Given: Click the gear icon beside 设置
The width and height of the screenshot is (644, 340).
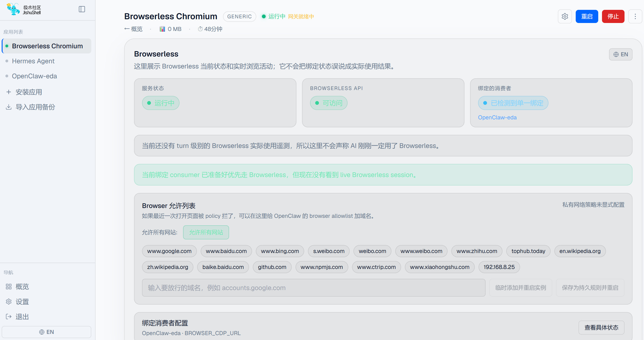Looking at the screenshot, I should 9,302.
